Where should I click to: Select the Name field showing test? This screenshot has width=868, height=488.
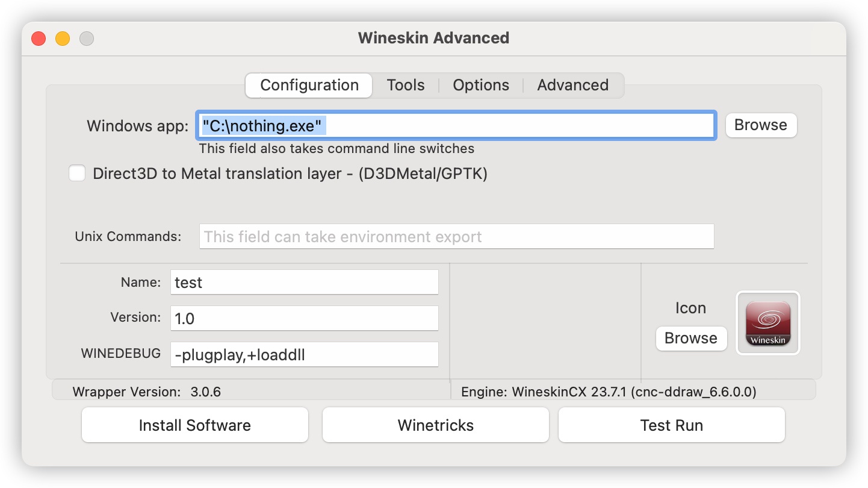coord(304,281)
